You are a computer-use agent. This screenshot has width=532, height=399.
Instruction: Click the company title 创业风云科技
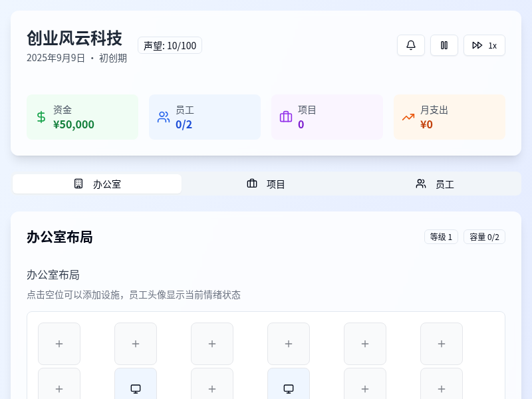[x=74, y=38]
